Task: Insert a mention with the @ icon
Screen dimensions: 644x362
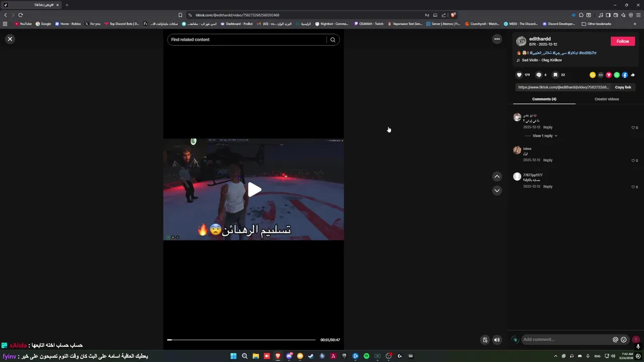Action: click(615, 340)
